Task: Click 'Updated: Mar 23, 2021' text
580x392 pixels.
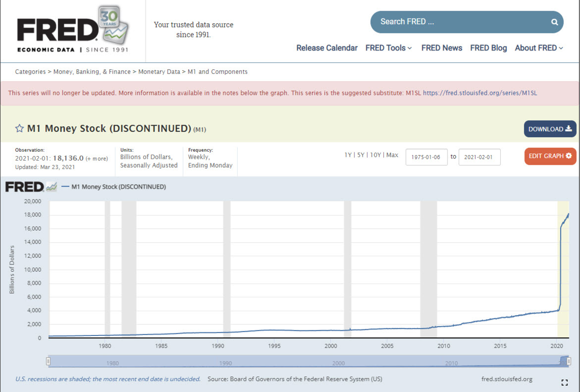Action: tap(45, 167)
